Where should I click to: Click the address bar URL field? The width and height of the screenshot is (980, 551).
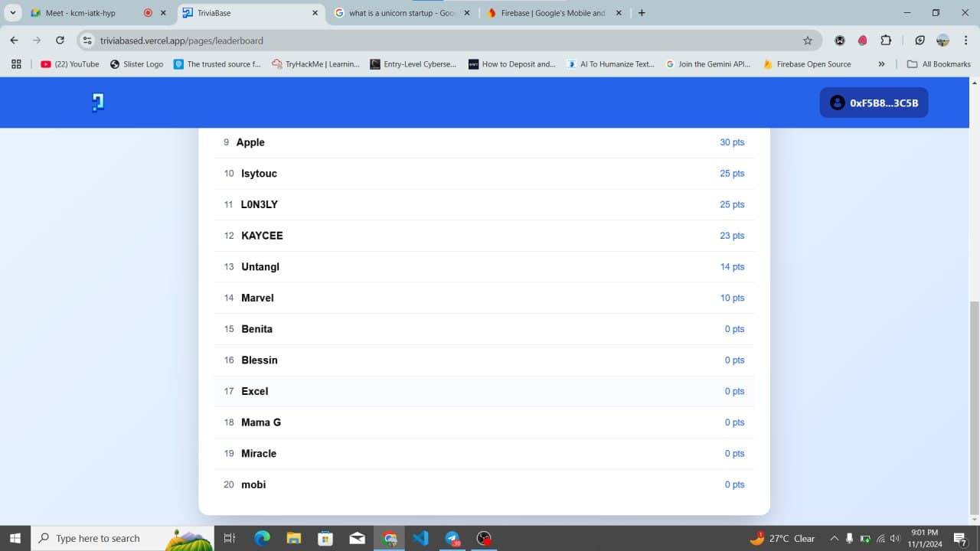point(444,41)
